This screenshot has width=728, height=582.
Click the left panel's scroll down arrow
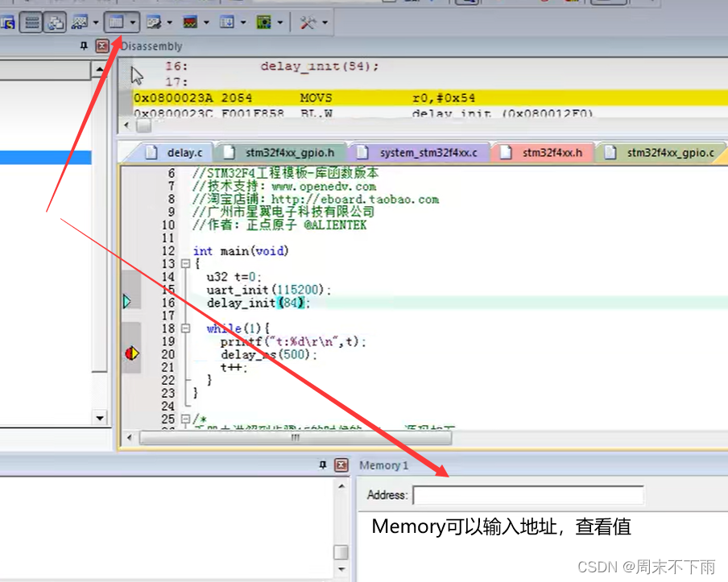[100, 418]
